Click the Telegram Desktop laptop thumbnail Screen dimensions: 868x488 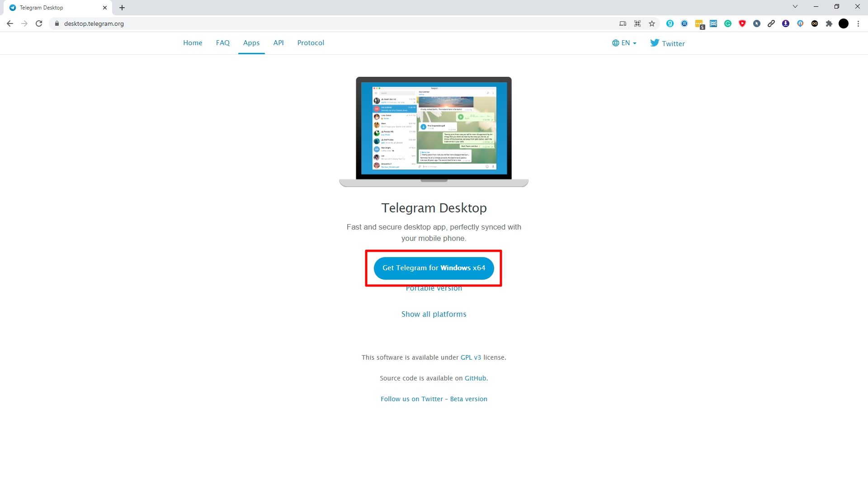click(x=434, y=131)
